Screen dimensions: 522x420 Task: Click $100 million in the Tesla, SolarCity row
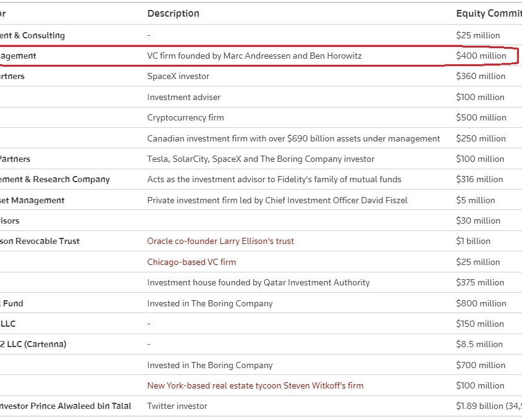point(480,159)
